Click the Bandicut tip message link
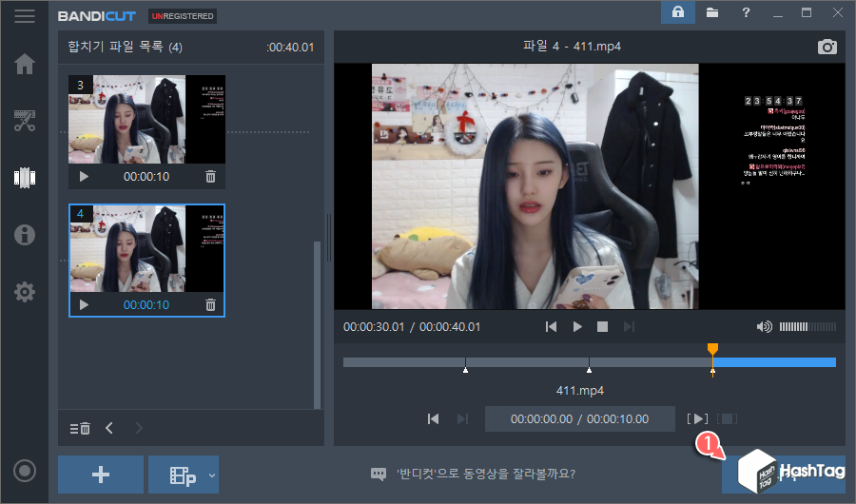856x504 pixels. click(x=486, y=474)
